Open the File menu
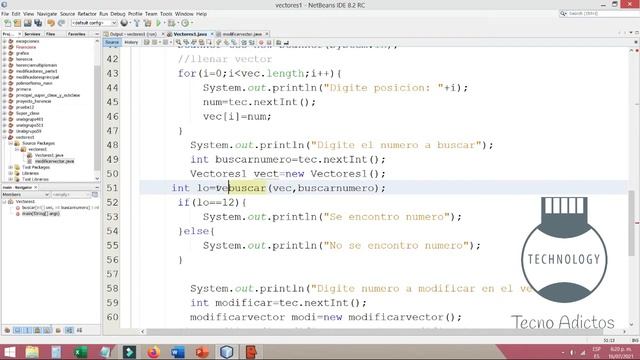This screenshot has width=640, height=360. tap(5, 14)
